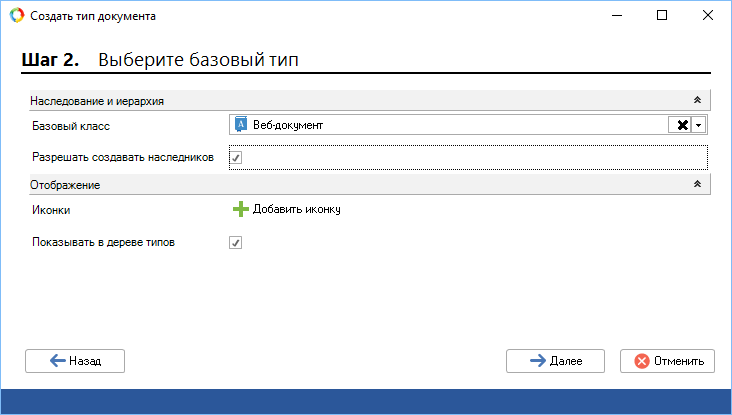Click the Базовый класс label

pos(71,126)
